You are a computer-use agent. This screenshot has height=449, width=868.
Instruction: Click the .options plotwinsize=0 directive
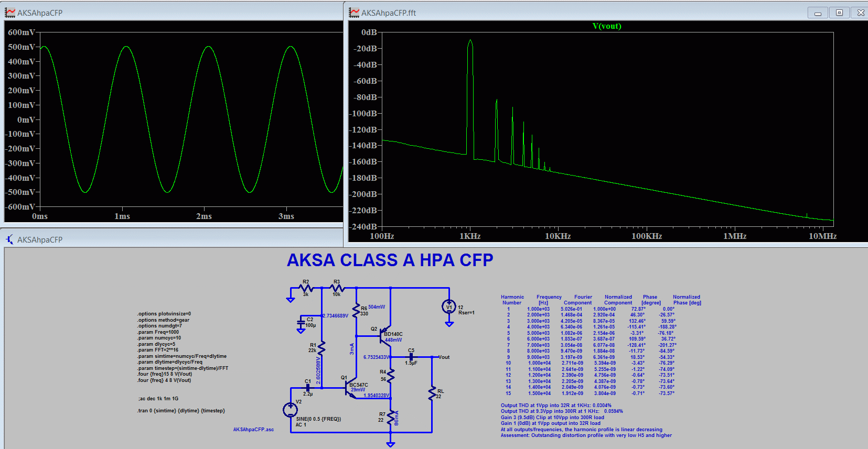[164, 314]
